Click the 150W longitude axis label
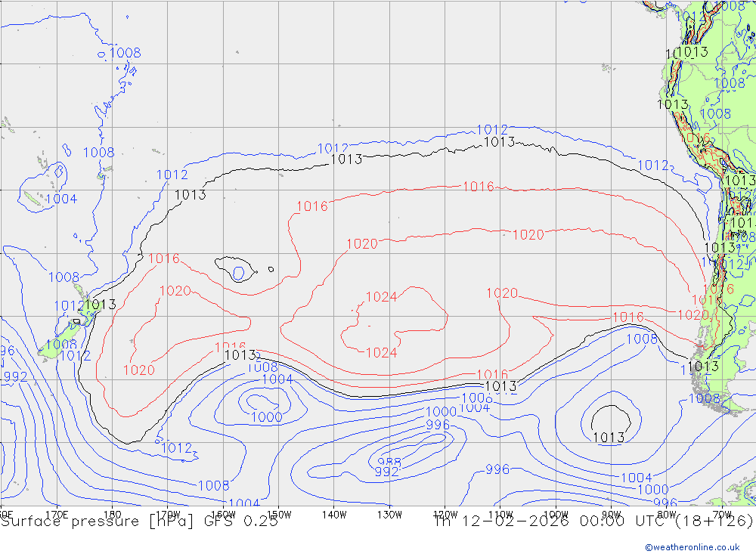The height and width of the screenshot is (554, 756). [x=279, y=515]
